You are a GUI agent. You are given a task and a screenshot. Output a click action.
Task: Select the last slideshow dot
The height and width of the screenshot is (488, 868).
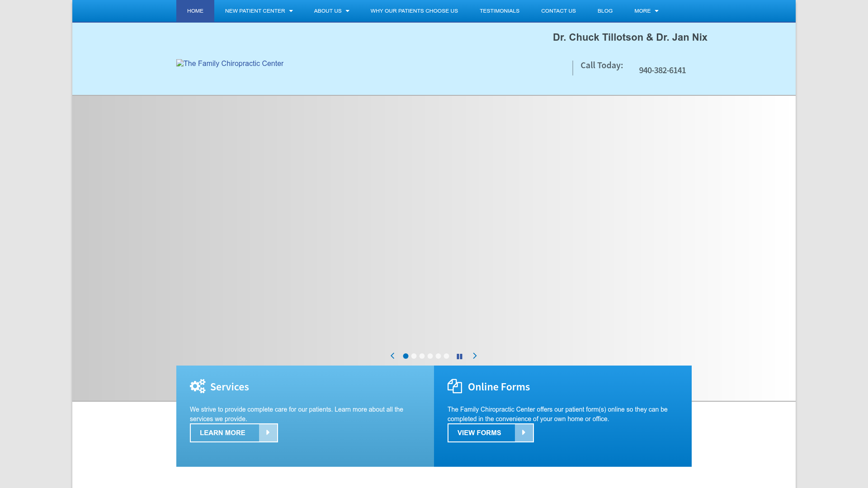446,356
